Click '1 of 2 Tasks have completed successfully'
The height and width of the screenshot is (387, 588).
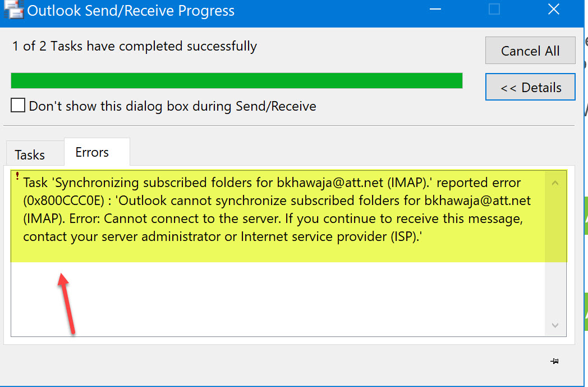pyautogui.click(x=135, y=46)
